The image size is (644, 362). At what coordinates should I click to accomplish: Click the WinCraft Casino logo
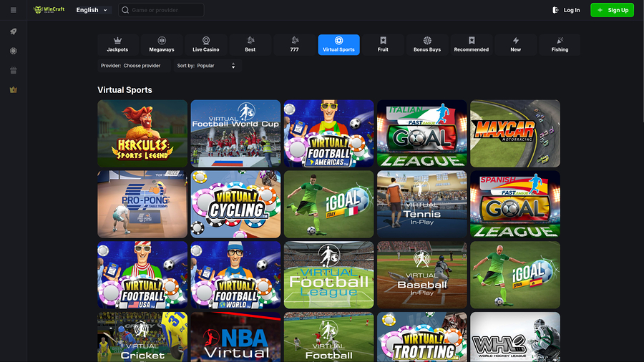(49, 10)
